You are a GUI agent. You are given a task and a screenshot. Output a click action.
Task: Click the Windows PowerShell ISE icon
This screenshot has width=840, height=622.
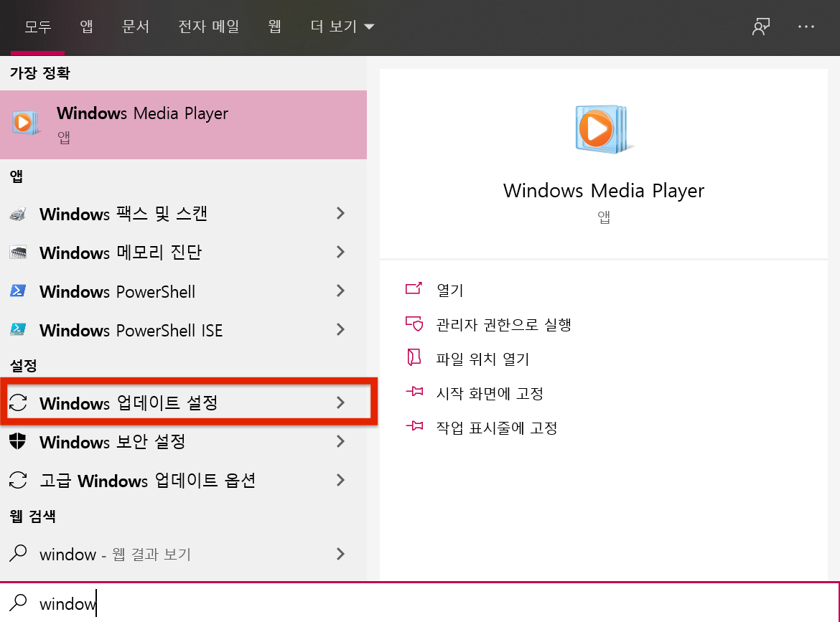coord(18,330)
